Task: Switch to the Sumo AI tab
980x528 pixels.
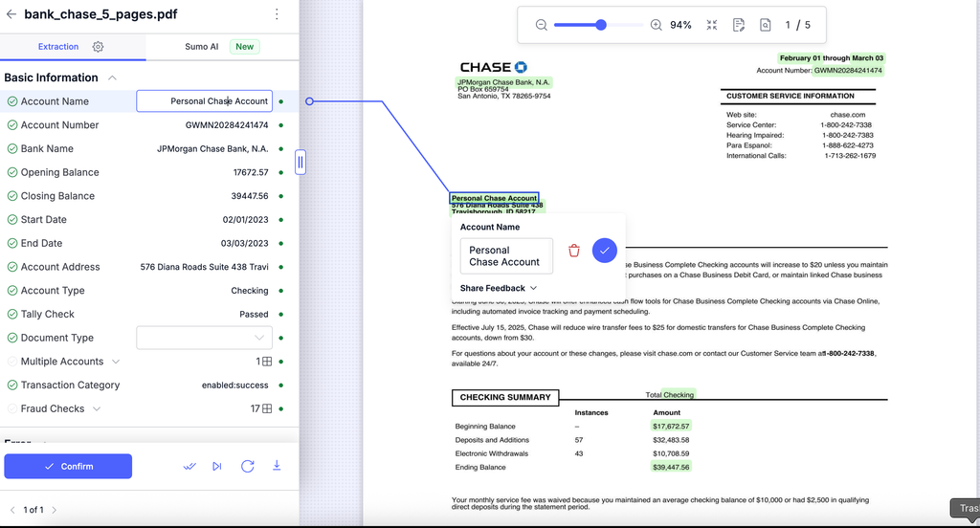Action: click(x=201, y=47)
